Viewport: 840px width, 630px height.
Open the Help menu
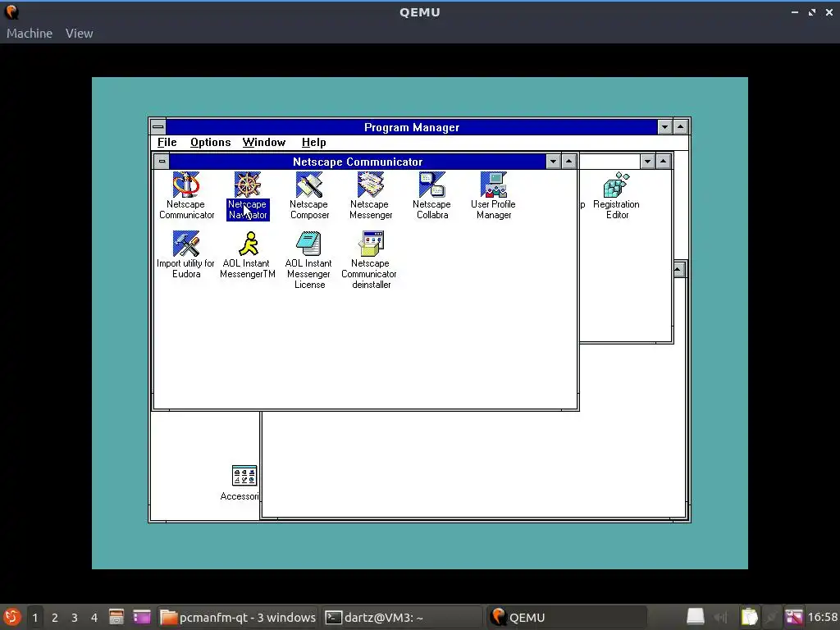(x=313, y=143)
